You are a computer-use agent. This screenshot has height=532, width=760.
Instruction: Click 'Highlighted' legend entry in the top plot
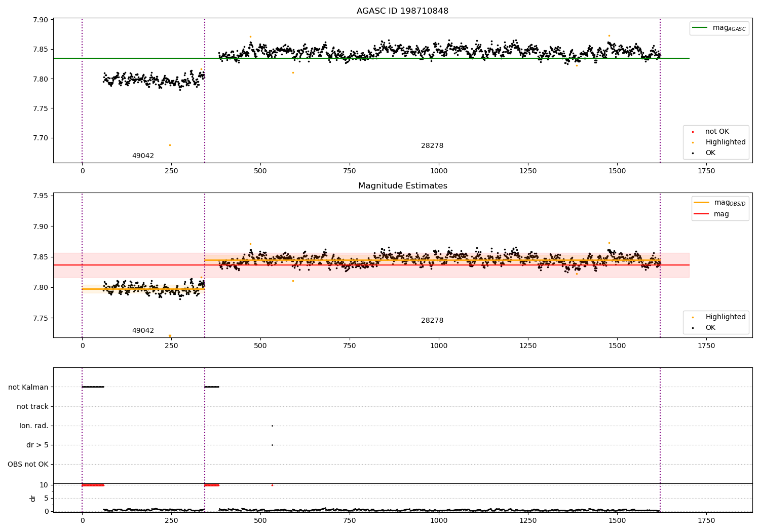point(726,142)
